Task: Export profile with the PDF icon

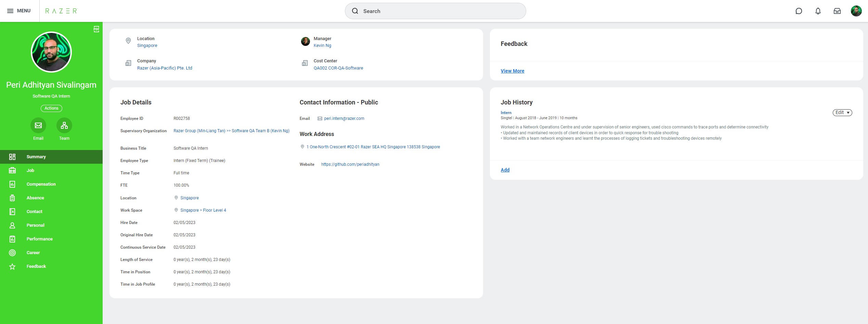Action: pos(96,29)
